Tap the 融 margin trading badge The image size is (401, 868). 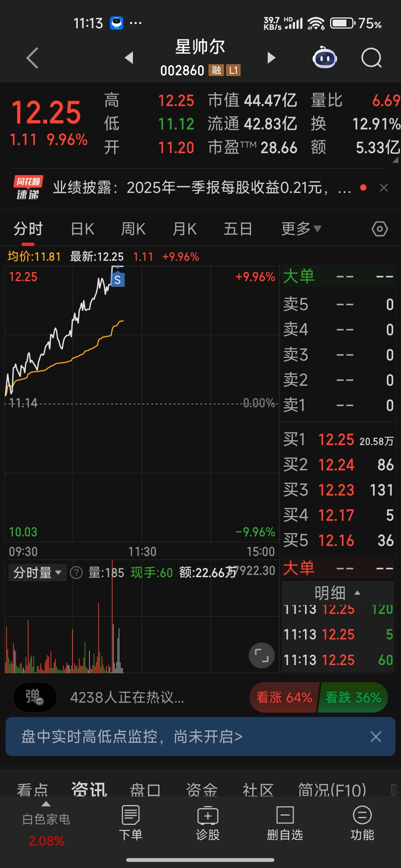click(x=216, y=70)
